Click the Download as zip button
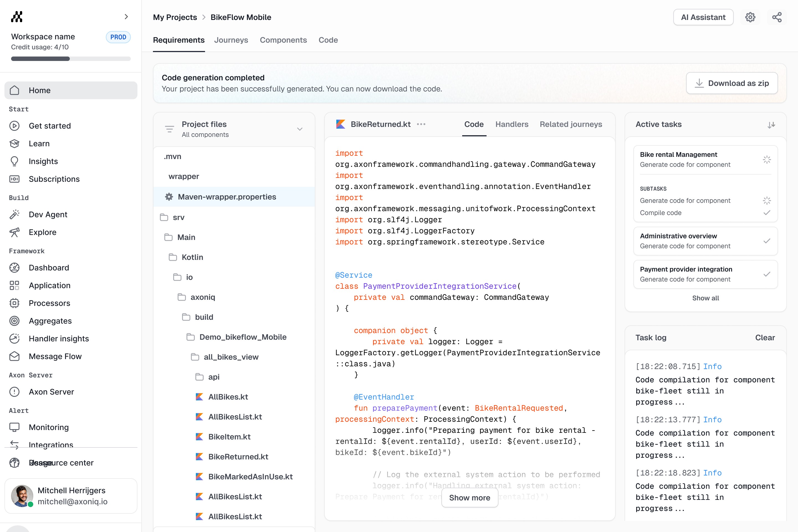798x532 pixels. pos(732,83)
